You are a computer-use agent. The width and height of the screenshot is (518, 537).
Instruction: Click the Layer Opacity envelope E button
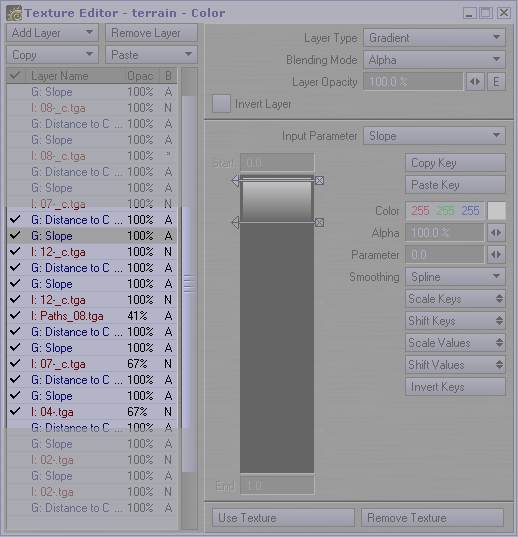[x=495, y=82]
